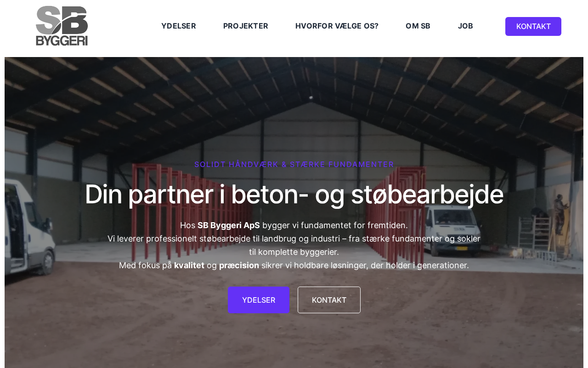
Task: Click the bold word kvalitet
Action: [189, 265]
